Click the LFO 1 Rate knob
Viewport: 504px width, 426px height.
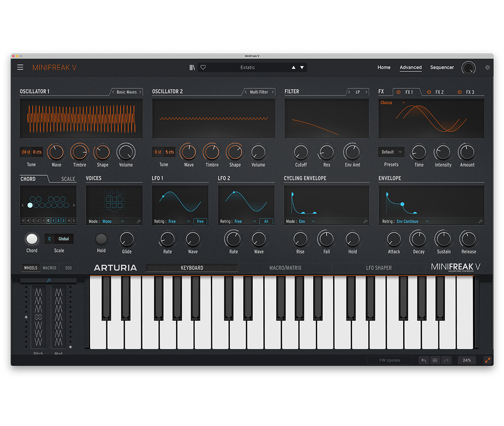(167, 239)
